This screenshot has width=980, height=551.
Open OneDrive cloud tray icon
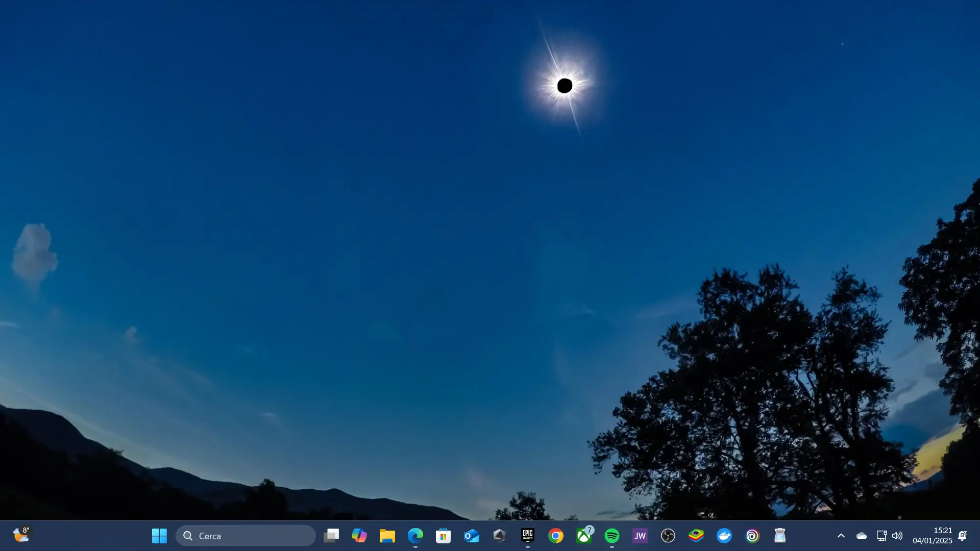pyautogui.click(x=862, y=536)
